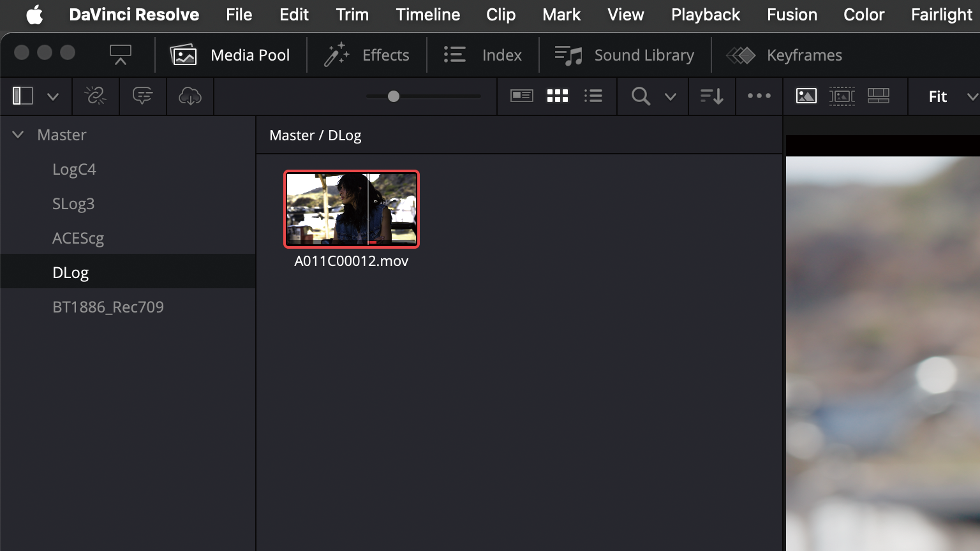The height and width of the screenshot is (551, 980).
Task: Toggle the Sound Library panel
Action: pos(625,55)
